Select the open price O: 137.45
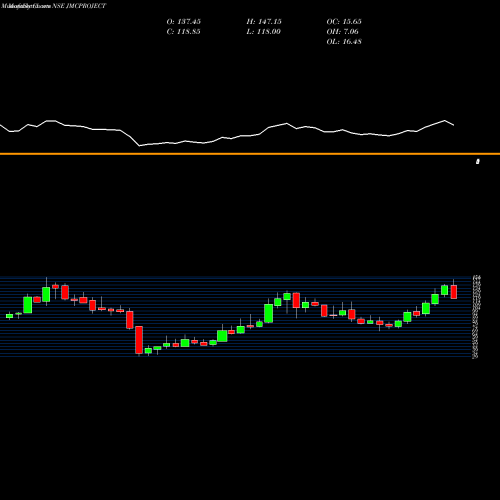 click(184, 22)
